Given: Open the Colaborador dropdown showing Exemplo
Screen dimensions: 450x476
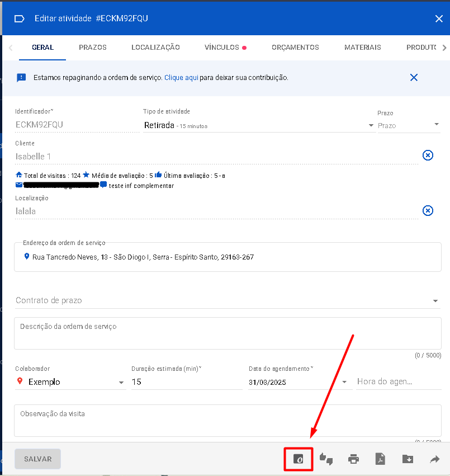Looking at the screenshot, I should 121,383.
